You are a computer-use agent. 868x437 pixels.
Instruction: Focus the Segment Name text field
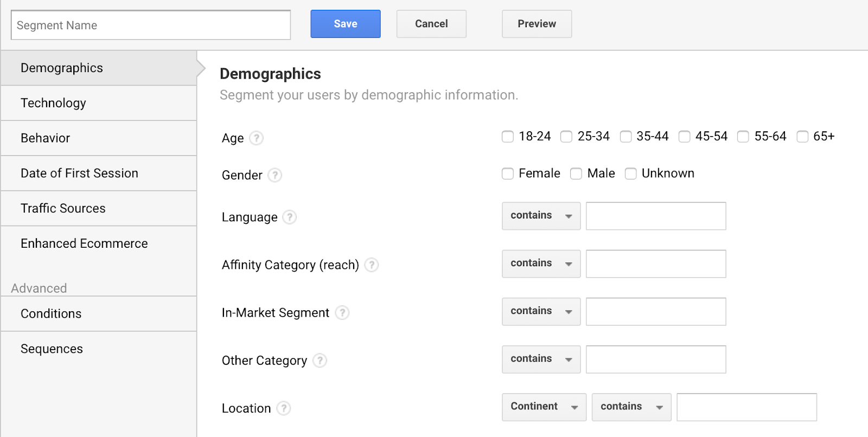[x=151, y=25]
